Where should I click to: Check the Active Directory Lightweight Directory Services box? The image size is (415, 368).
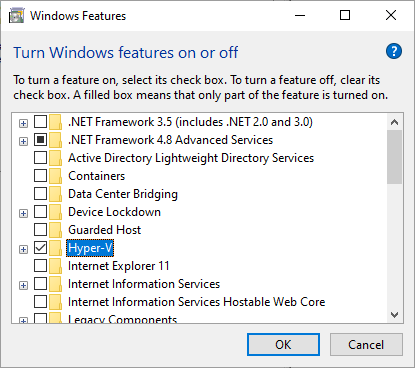point(40,158)
